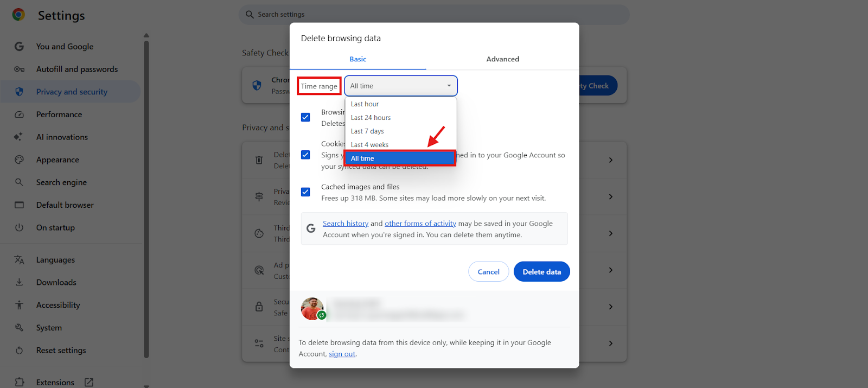The height and width of the screenshot is (388, 868).
Task: Click the browser window icon for Default browser
Action: [x=19, y=205]
